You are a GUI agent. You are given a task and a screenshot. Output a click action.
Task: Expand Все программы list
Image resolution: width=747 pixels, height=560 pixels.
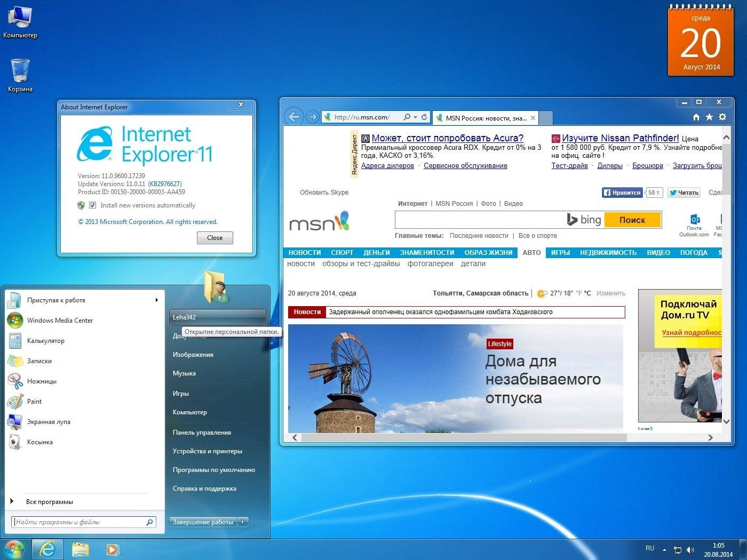pyautogui.click(x=49, y=502)
